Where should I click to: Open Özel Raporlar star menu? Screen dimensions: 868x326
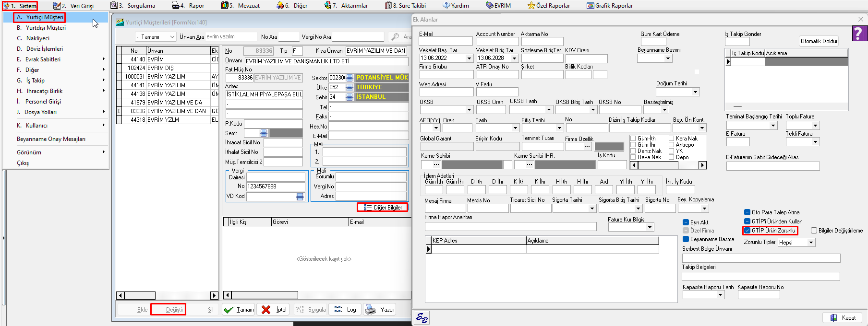click(549, 6)
